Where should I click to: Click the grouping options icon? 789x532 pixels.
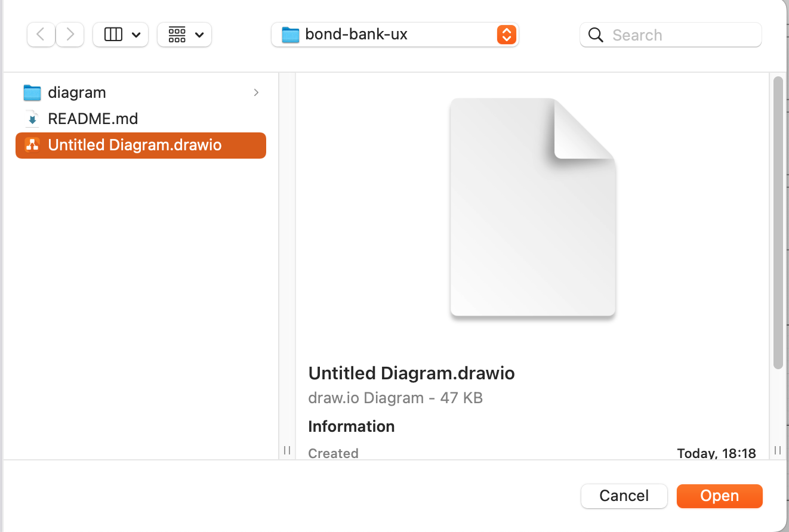(x=177, y=34)
